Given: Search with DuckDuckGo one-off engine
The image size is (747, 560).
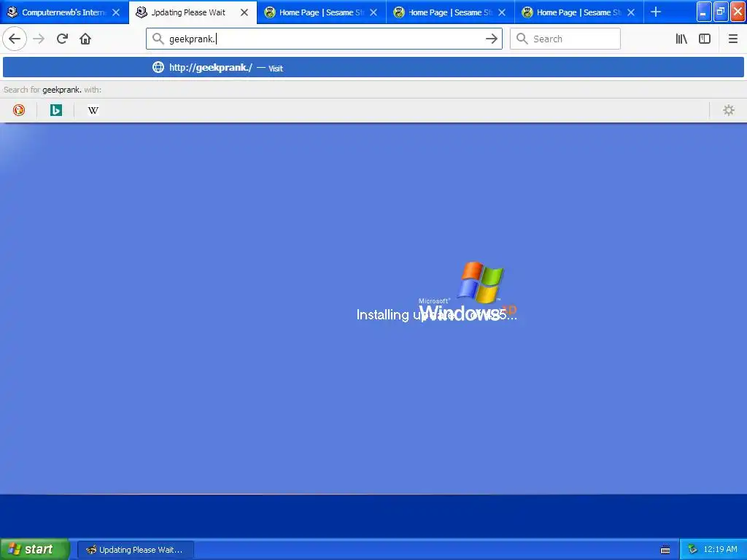Looking at the screenshot, I should 18,110.
